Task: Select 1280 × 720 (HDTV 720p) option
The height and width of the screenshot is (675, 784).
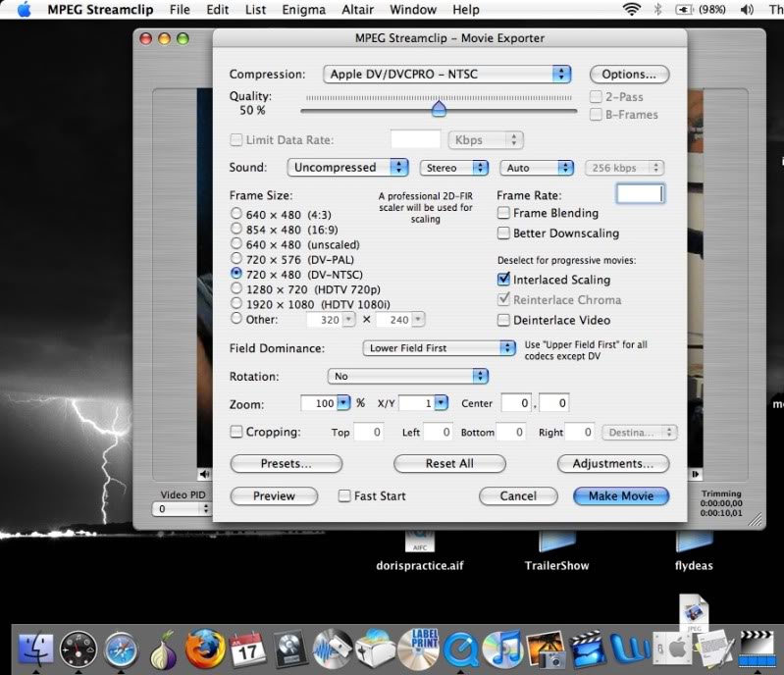Action: click(236, 288)
